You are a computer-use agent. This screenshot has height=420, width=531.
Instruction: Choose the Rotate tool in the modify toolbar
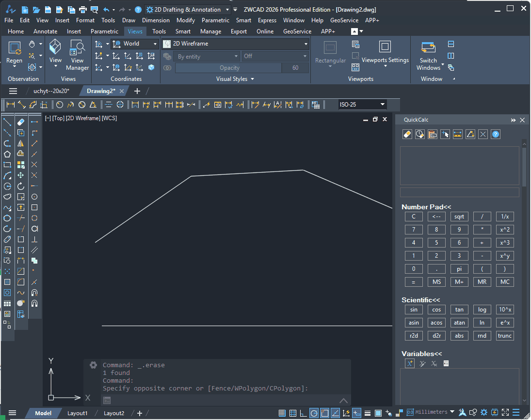click(21, 186)
